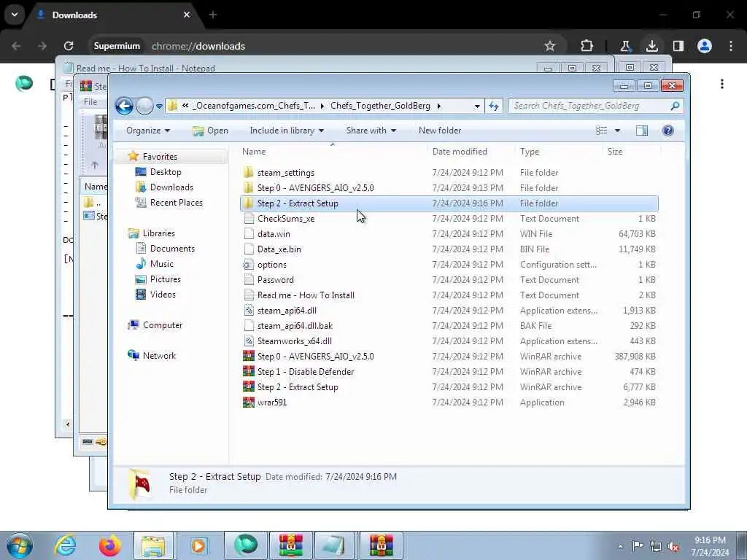Click the Explorer Back navigation arrow
Image resolution: width=747 pixels, height=560 pixels.
pyautogui.click(x=124, y=106)
